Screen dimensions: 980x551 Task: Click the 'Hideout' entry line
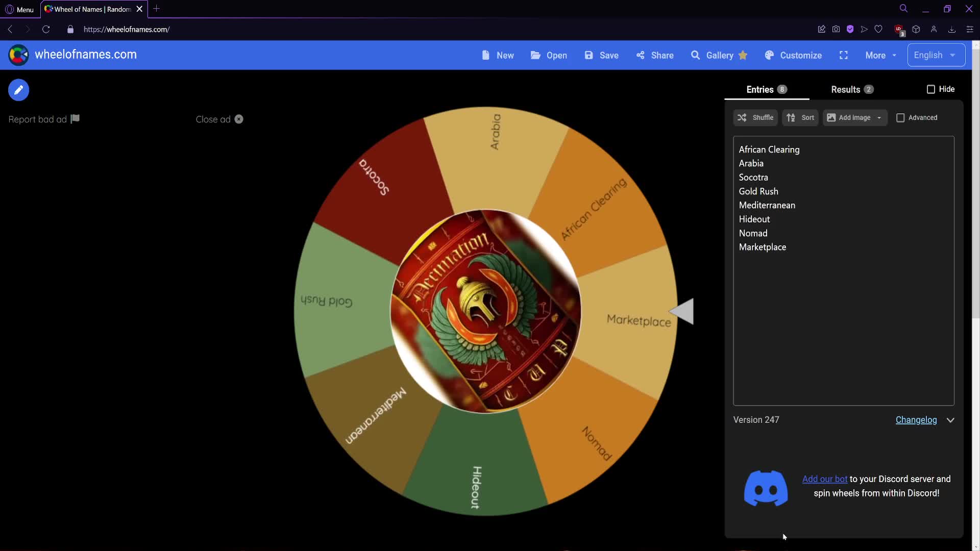coord(754,219)
